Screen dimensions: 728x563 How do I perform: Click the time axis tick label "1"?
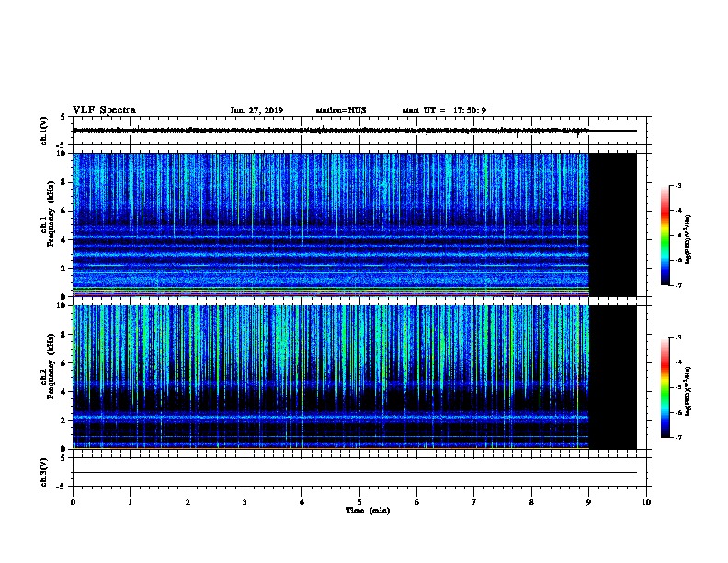click(x=130, y=501)
